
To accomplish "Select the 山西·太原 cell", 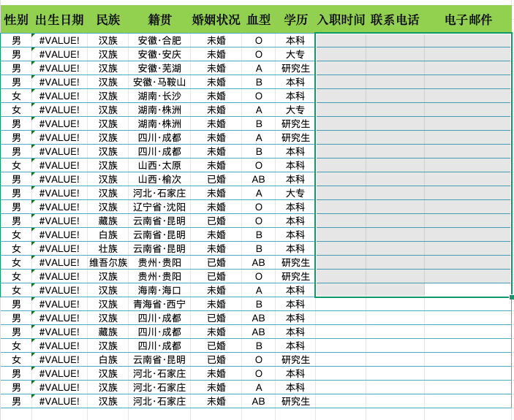I will [159, 165].
